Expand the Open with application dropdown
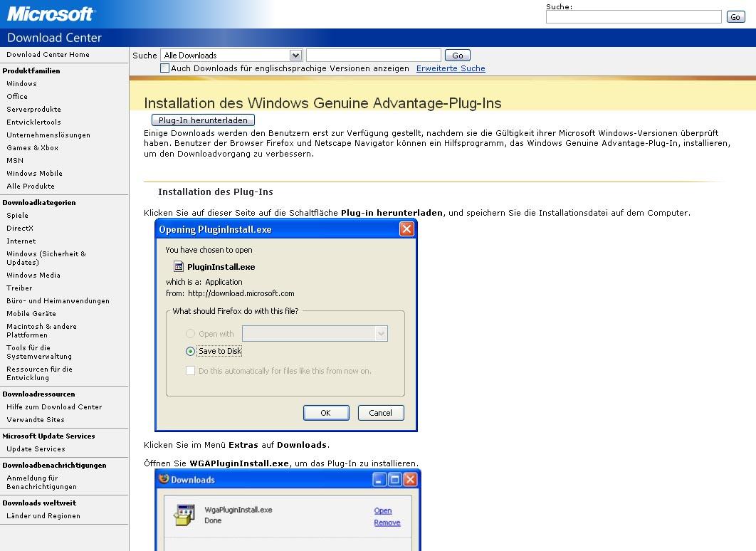The image size is (756, 551). coord(381,333)
